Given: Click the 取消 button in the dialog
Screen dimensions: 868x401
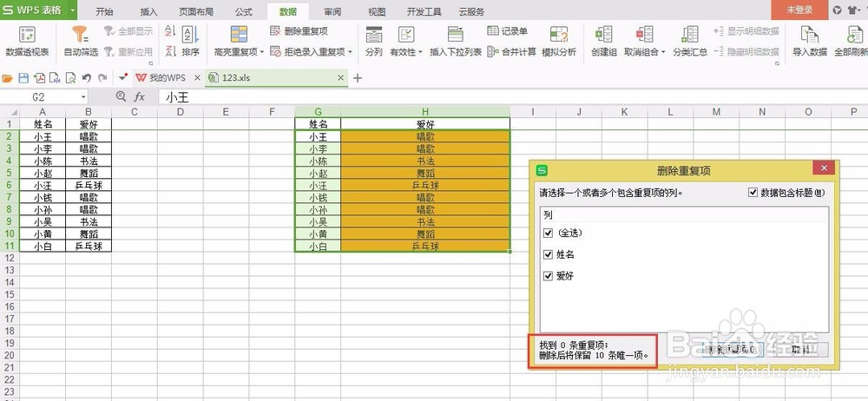Looking at the screenshot, I should pyautogui.click(x=800, y=350).
